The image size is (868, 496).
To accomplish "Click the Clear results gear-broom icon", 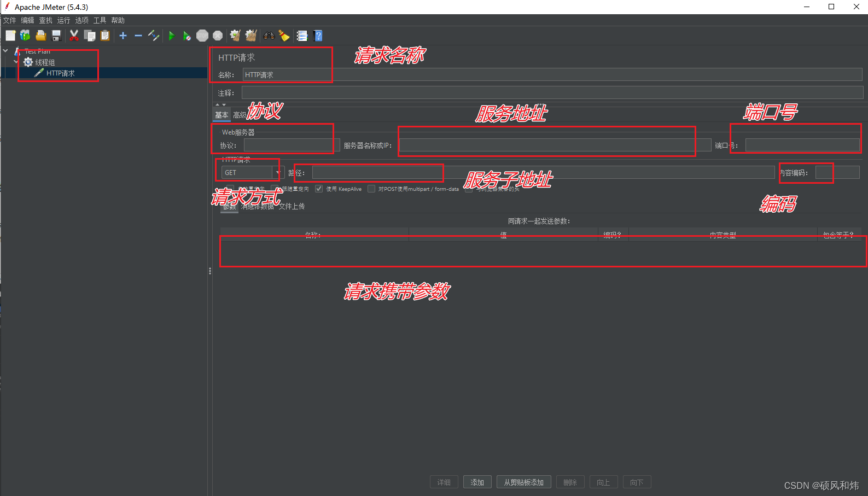I will pos(235,36).
